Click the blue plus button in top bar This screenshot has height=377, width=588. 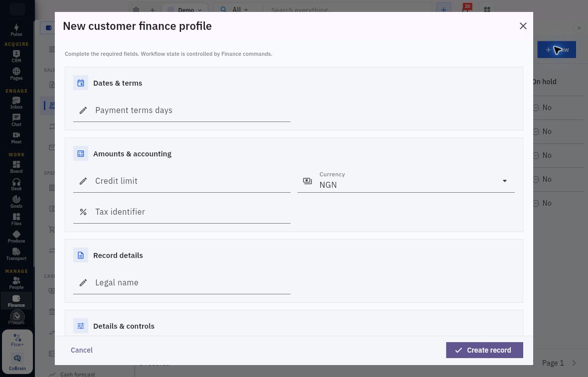(x=443, y=9)
